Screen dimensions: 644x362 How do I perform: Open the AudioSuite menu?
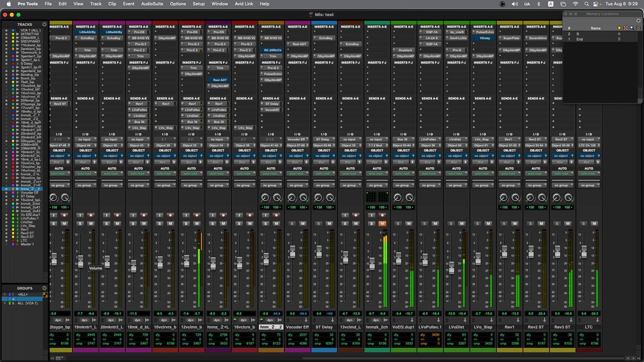[152, 4]
